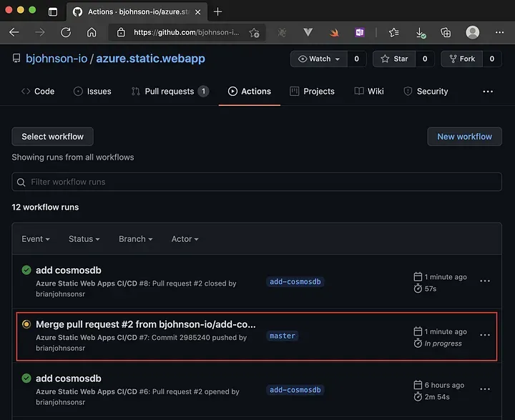Click the New workflow button

(464, 137)
